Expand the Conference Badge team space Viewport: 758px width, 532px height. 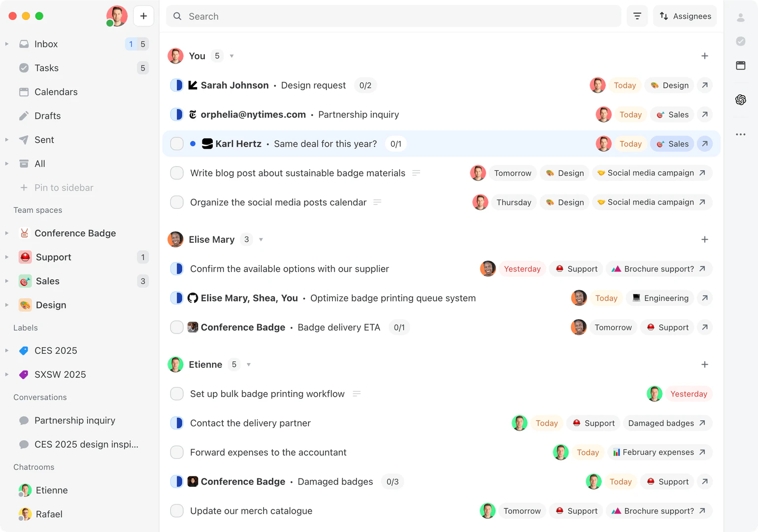click(7, 233)
